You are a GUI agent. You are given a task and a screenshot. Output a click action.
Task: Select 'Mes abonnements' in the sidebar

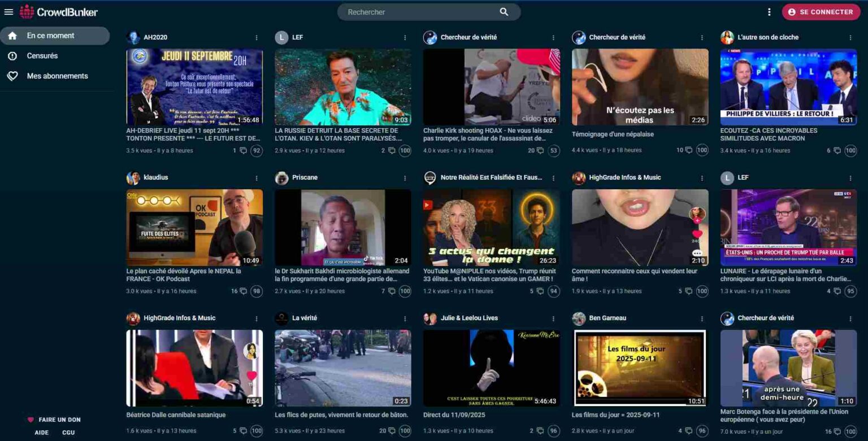[x=57, y=76]
